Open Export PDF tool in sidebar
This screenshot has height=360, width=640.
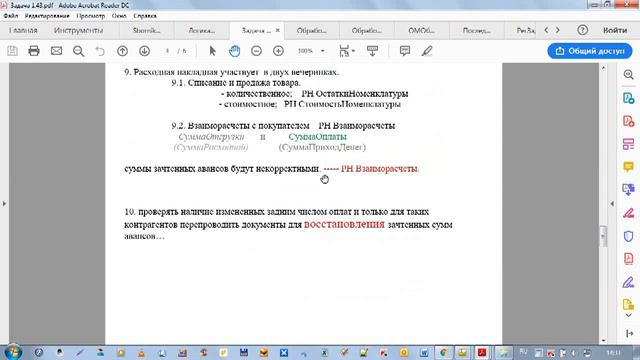(629, 98)
